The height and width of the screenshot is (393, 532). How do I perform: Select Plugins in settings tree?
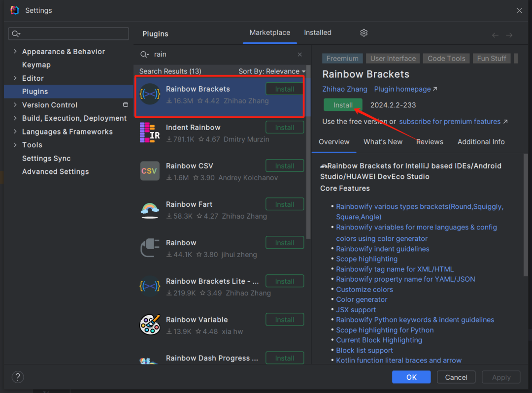coord(68,92)
